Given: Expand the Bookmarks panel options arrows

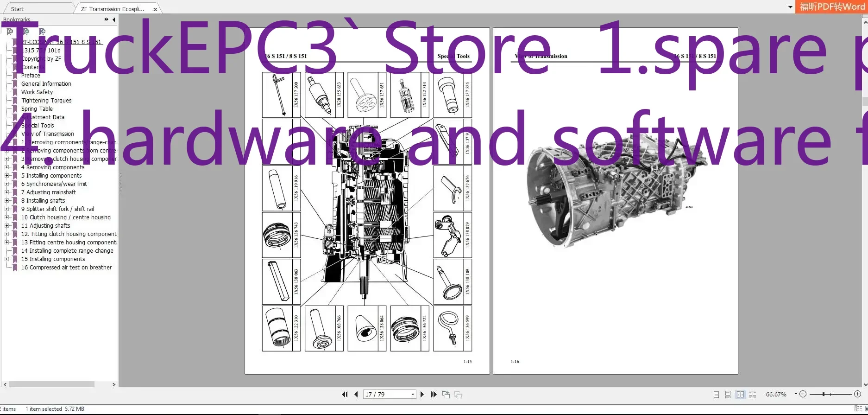Looking at the screenshot, I should (x=107, y=19).
